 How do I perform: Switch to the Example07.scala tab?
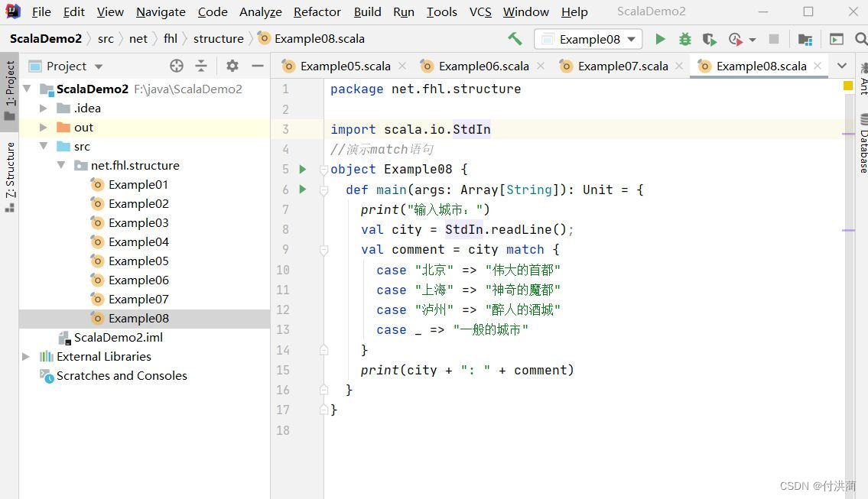coord(623,66)
